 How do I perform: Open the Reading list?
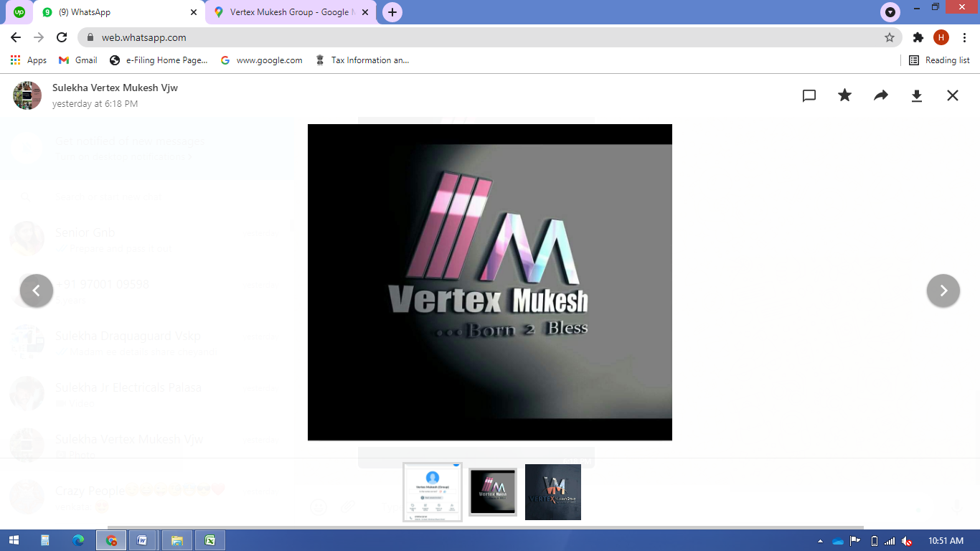939,60
